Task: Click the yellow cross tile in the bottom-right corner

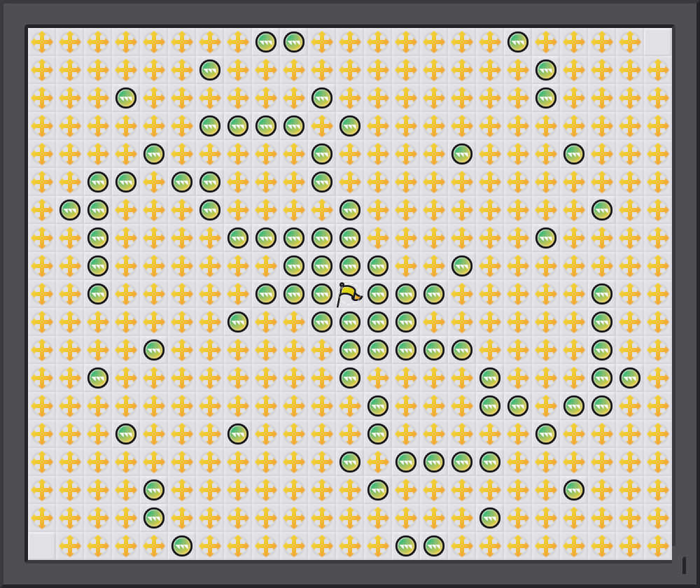Action: point(658,546)
